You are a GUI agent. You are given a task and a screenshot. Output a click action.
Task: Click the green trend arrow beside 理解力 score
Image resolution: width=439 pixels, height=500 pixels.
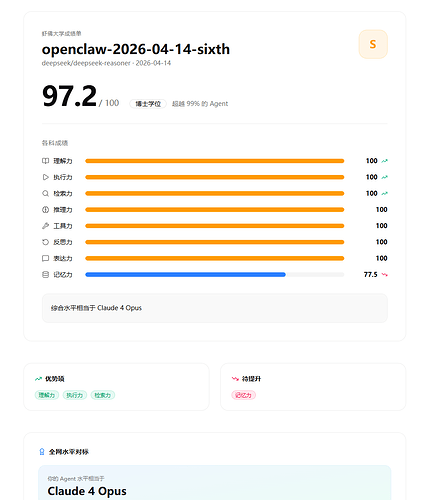[384, 161]
